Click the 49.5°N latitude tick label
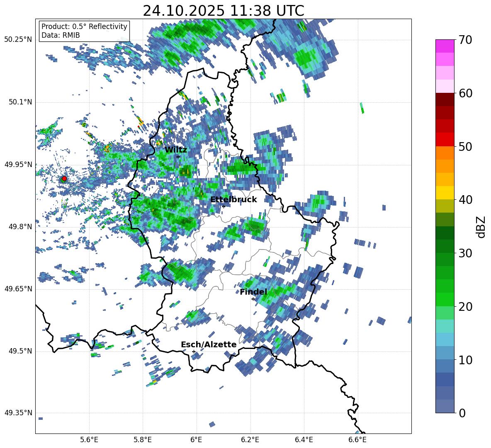 click(x=20, y=351)
